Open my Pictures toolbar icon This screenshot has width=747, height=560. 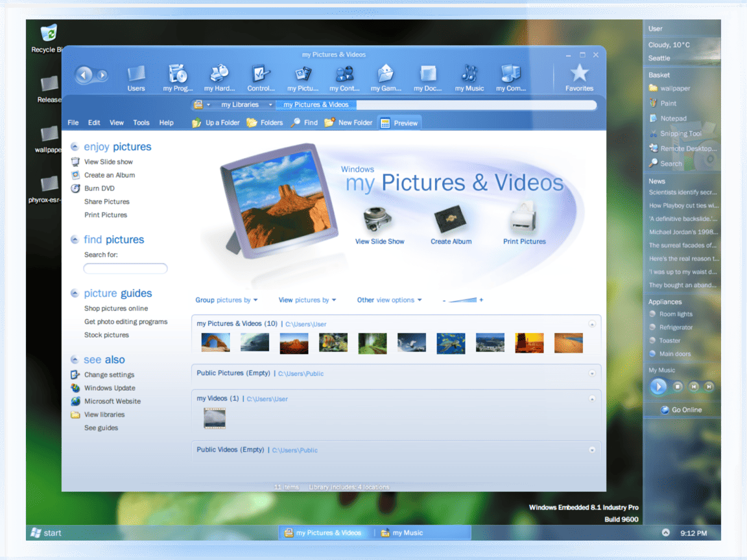303,78
